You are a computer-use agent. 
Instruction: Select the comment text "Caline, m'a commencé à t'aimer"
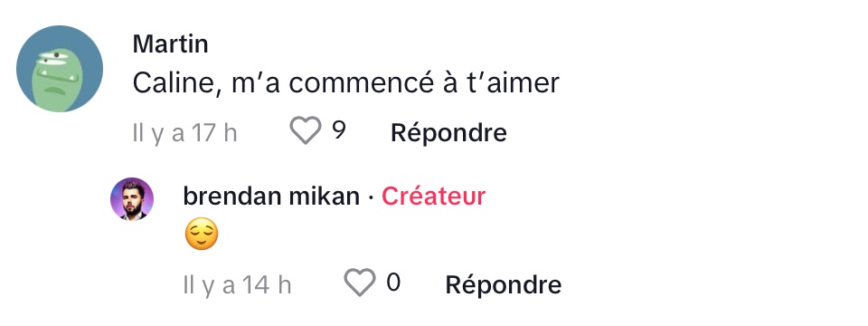pos(346,83)
